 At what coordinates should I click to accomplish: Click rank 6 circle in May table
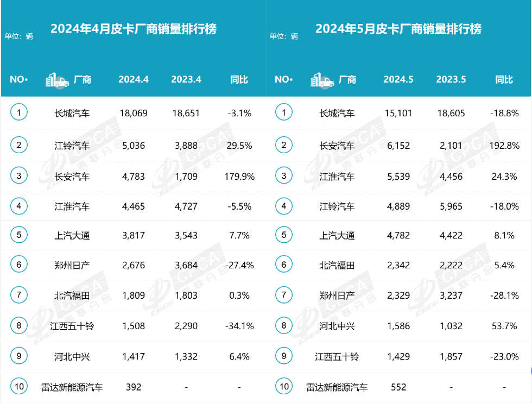[x=284, y=265]
